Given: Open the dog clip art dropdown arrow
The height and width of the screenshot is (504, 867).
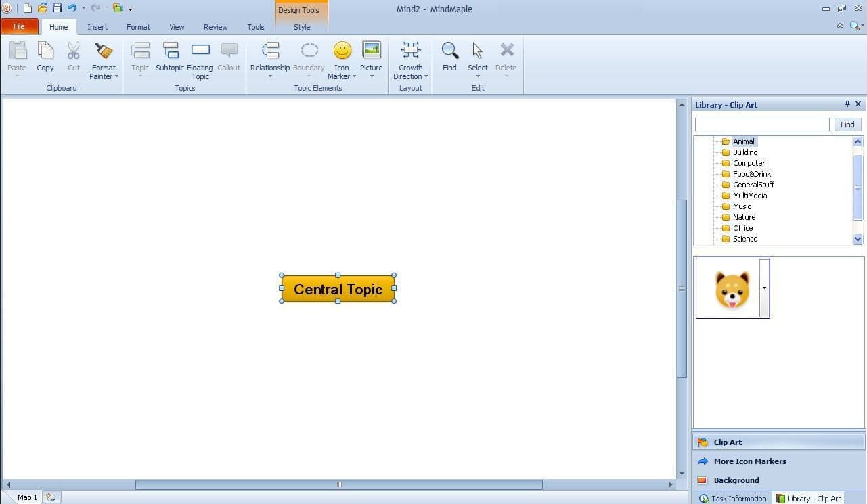Looking at the screenshot, I should coord(764,288).
